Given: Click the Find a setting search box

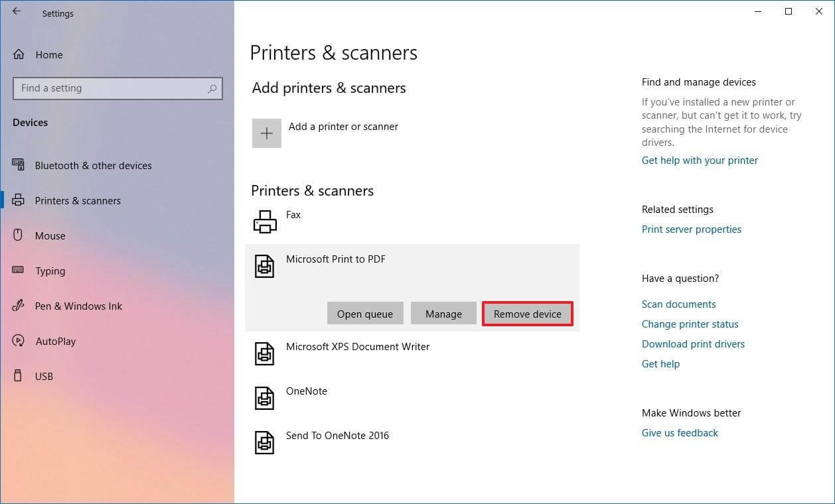Looking at the screenshot, I should pos(117,88).
